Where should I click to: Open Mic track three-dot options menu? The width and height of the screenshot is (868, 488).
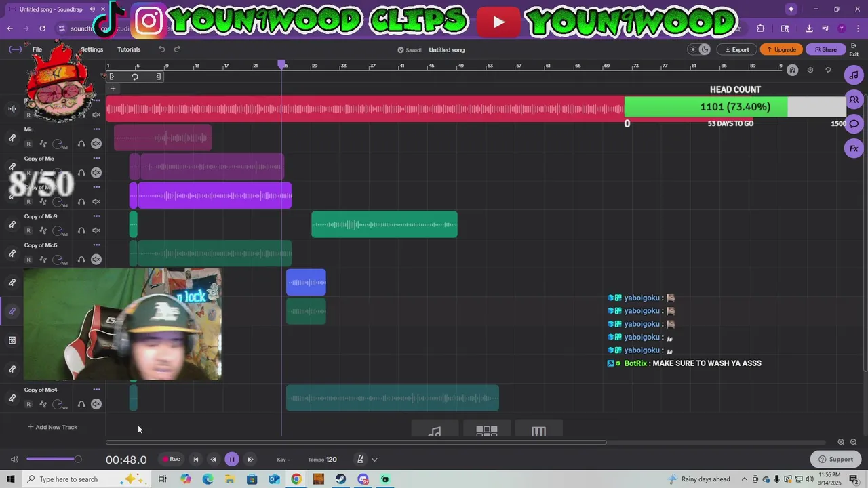96,129
